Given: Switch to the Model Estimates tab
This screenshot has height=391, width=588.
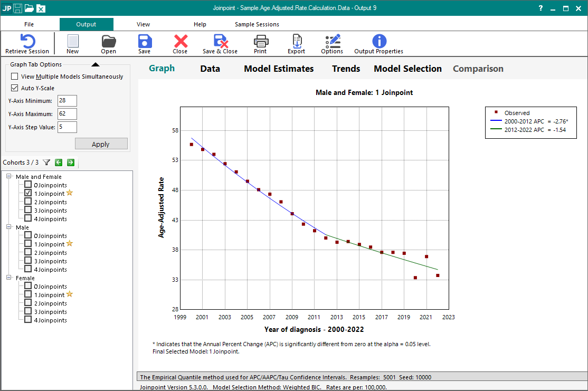Looking at the screenshot, I should (279, 69).
